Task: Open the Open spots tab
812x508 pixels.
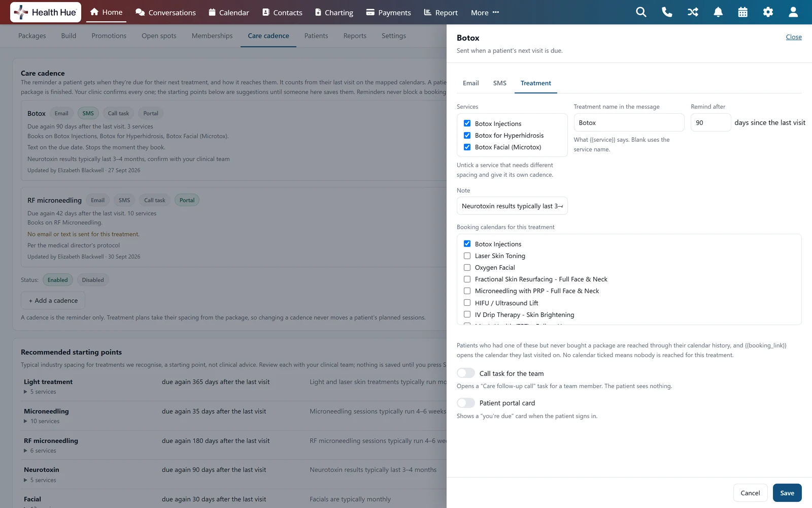Action: [x=159, y=36]
